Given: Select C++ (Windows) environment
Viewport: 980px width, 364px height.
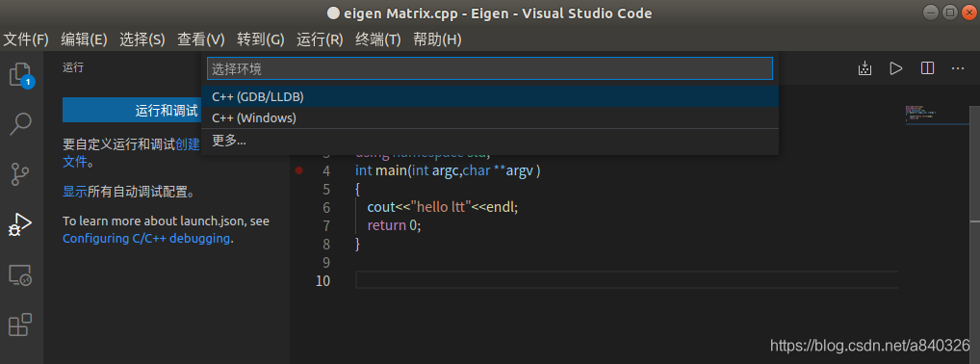Looking at the screenshot, I should [490, 117].
